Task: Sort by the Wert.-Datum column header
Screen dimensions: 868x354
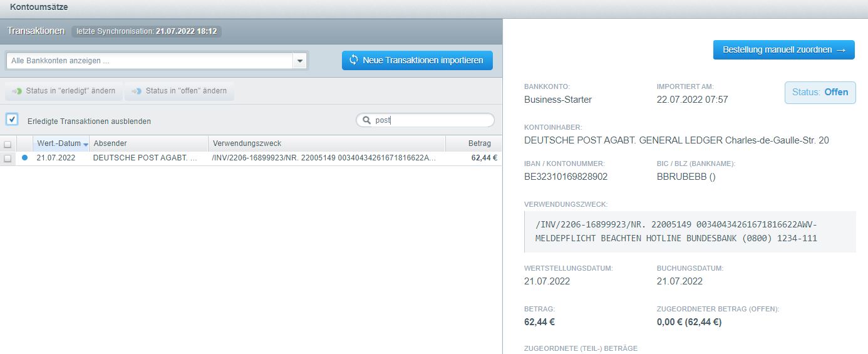Action: click(x=61, y=143)
